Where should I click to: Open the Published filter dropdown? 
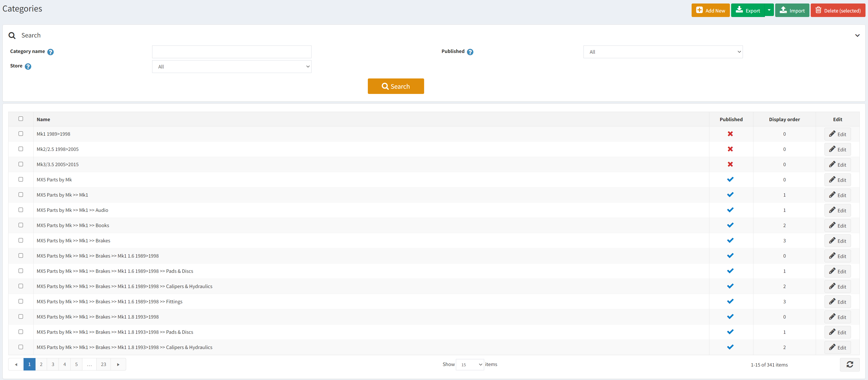click(663, 52)
